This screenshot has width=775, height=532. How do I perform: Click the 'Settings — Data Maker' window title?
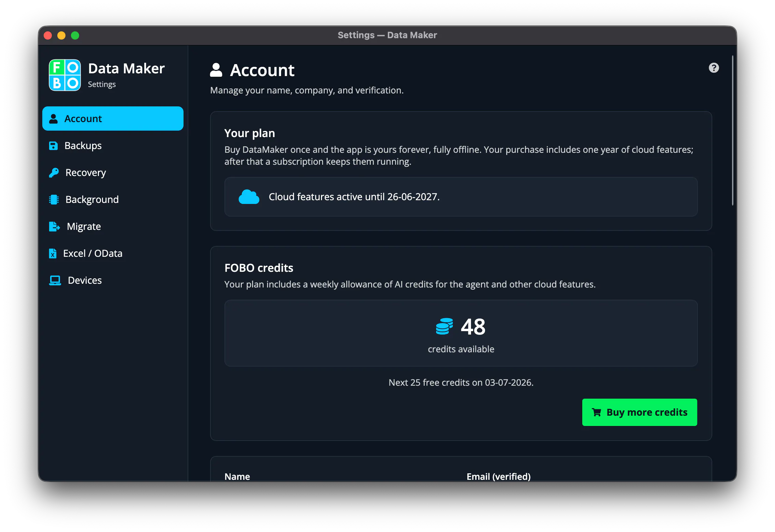point(387,35)
